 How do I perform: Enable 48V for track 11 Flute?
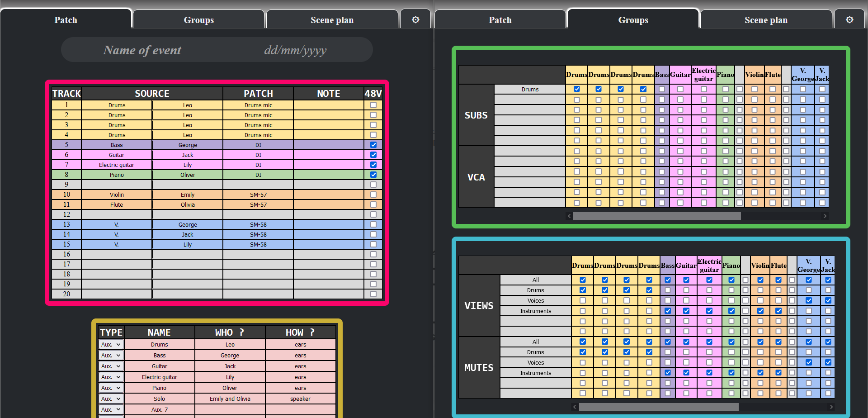[373, 204]
